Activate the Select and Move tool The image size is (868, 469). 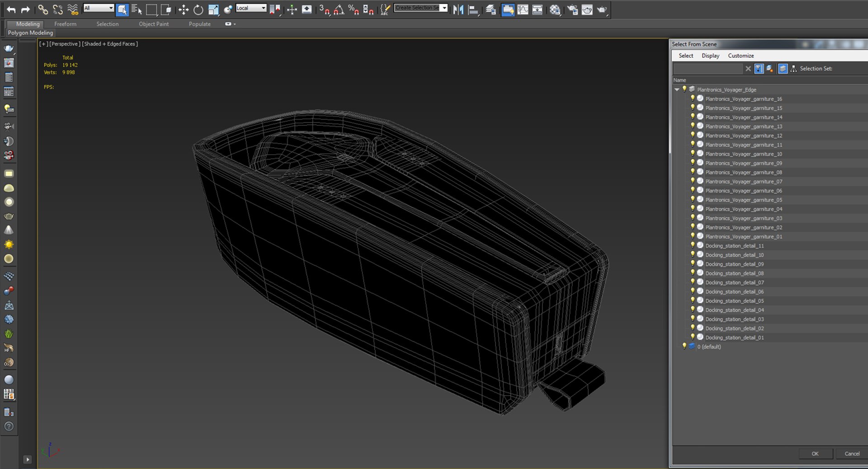184,9
